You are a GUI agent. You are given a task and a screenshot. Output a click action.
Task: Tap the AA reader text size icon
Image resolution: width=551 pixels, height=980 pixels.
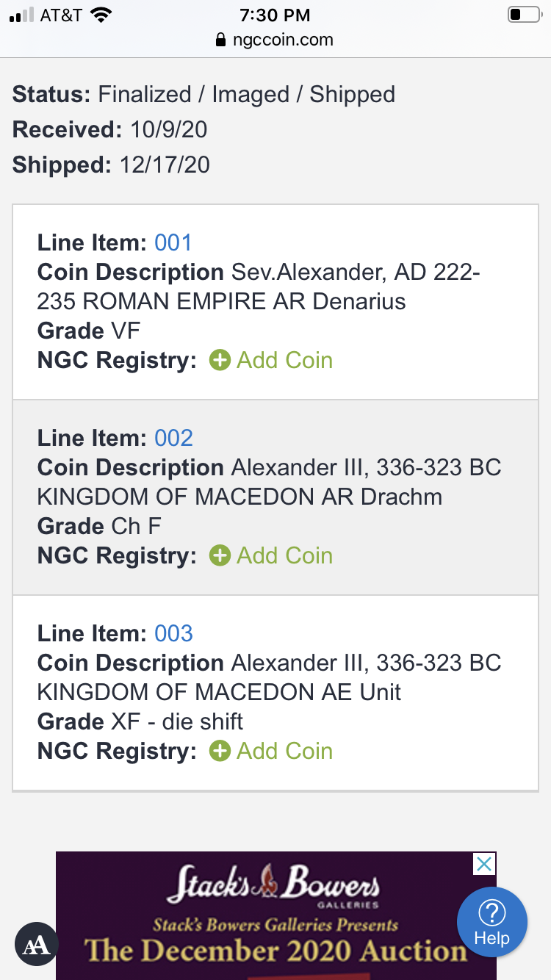click(36, 944)
